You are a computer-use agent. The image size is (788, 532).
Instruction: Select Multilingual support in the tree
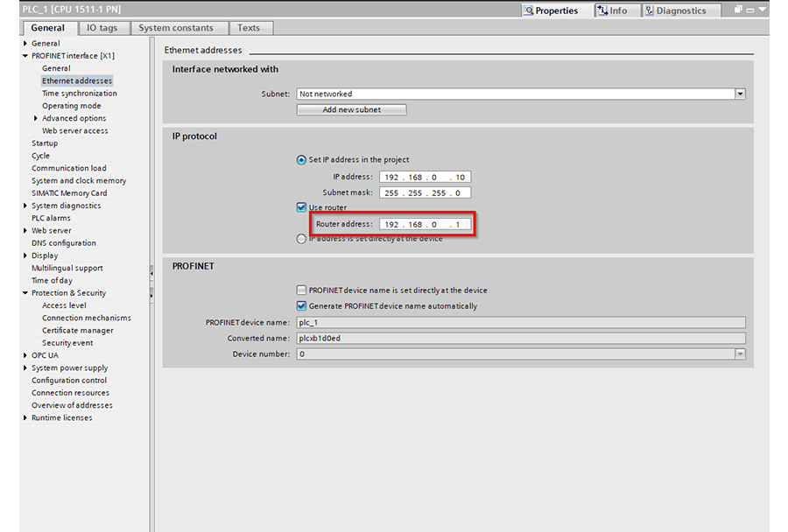coord(67,269)
